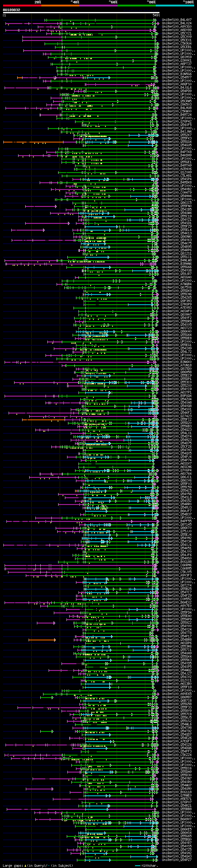Select label UniRef100_Q76P42
Screen dimensions: 197x868
[177, 122]
